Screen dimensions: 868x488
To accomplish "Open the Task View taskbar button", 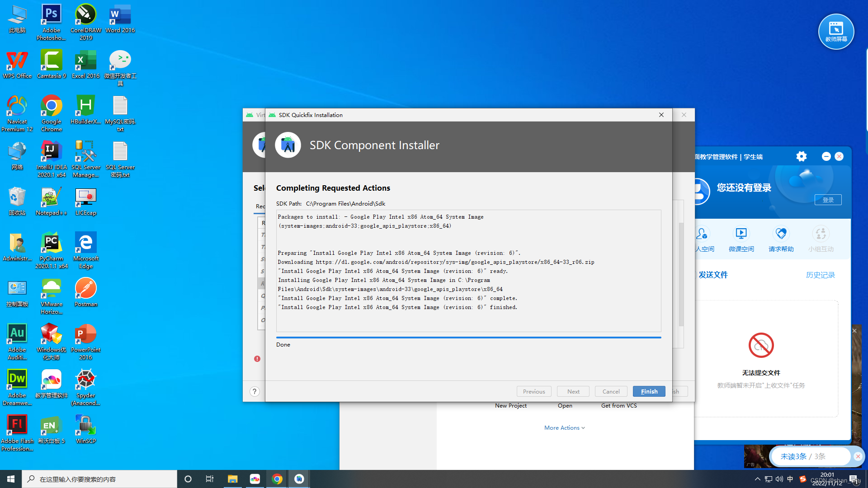I will pos(210,479).
